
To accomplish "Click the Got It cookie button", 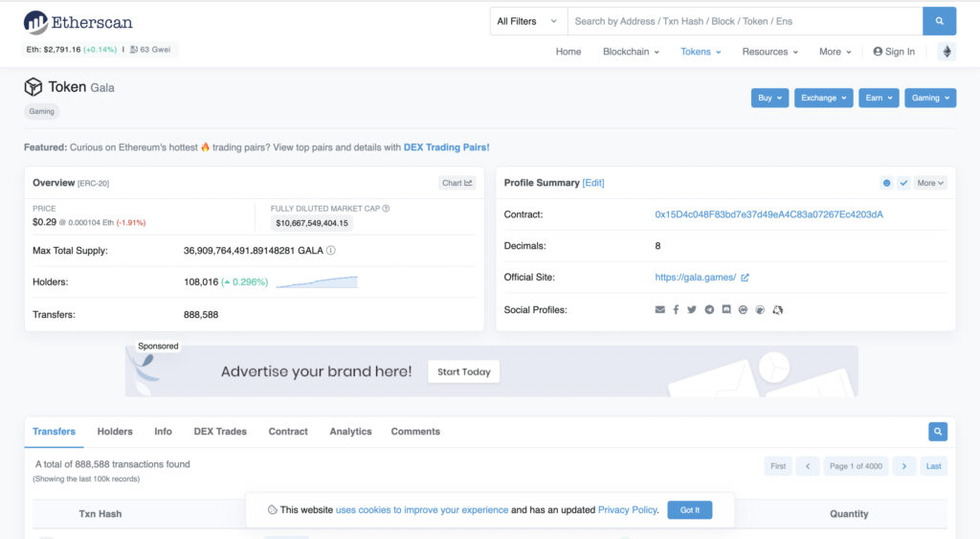I will [x=690, y=509].
